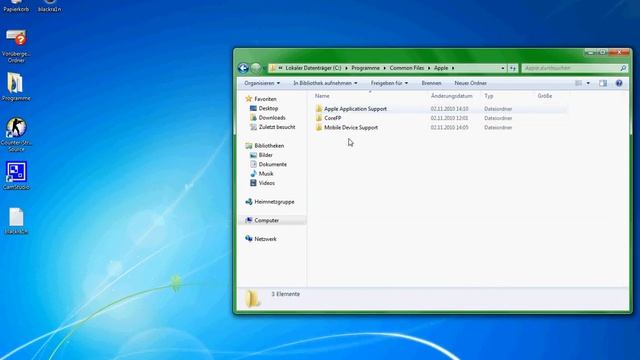Click the Neuer Ordner button
640x360 pixels.
471,83
